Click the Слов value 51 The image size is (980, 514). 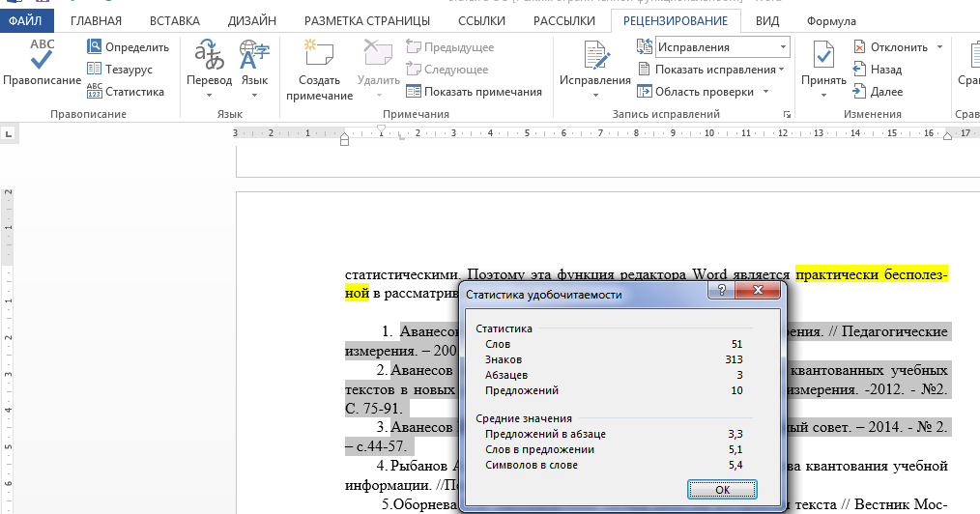point(736,344)
